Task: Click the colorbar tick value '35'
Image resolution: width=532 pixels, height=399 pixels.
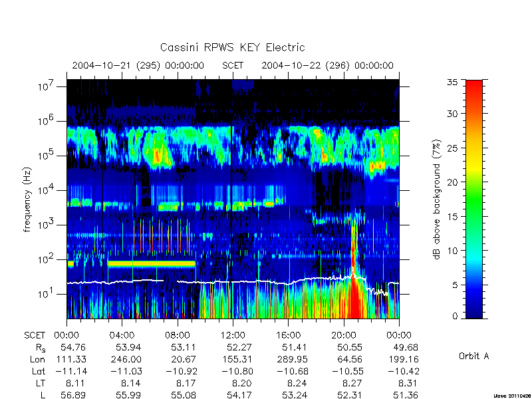Action: coord(452,82)
